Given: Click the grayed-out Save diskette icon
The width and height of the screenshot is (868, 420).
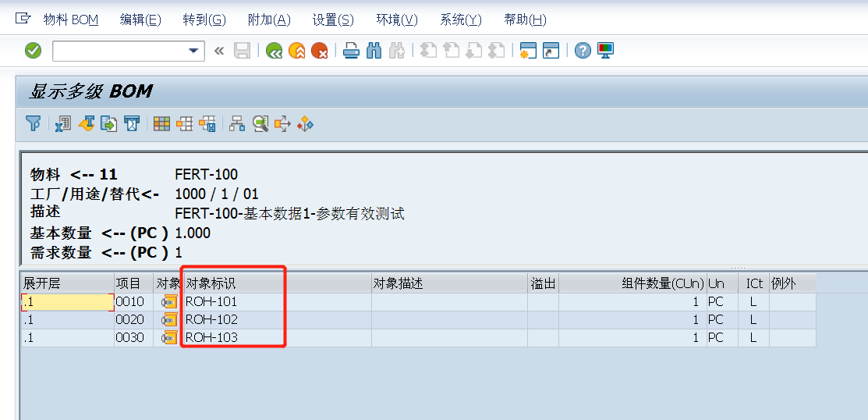Looking at the screenshot, I should click(242, 51).
